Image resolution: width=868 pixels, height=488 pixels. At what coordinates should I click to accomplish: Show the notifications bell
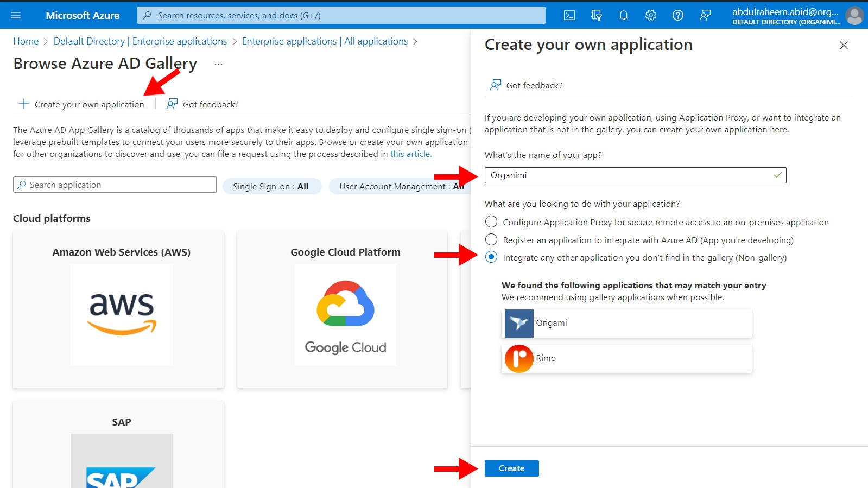(x=624, y=15)
